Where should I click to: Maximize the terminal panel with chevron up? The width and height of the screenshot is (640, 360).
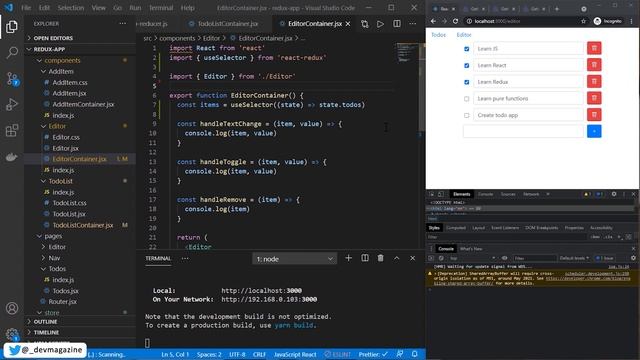point(396,258)
